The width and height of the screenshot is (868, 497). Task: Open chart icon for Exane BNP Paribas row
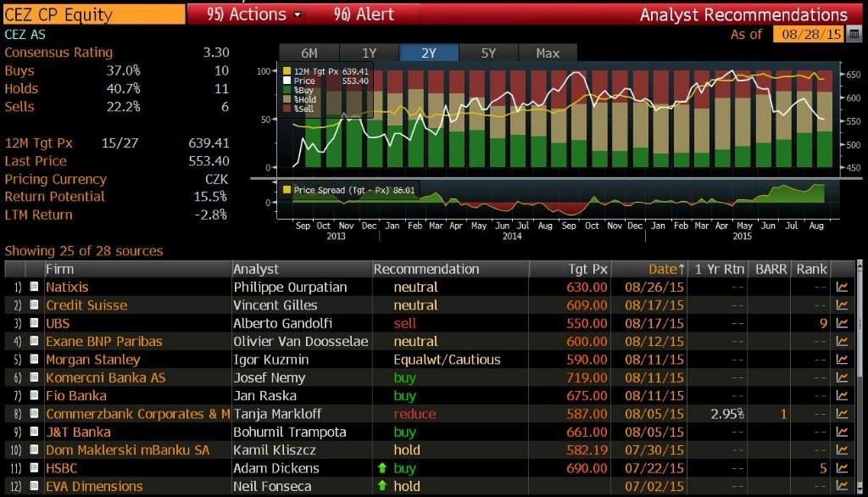click(842, 341)
